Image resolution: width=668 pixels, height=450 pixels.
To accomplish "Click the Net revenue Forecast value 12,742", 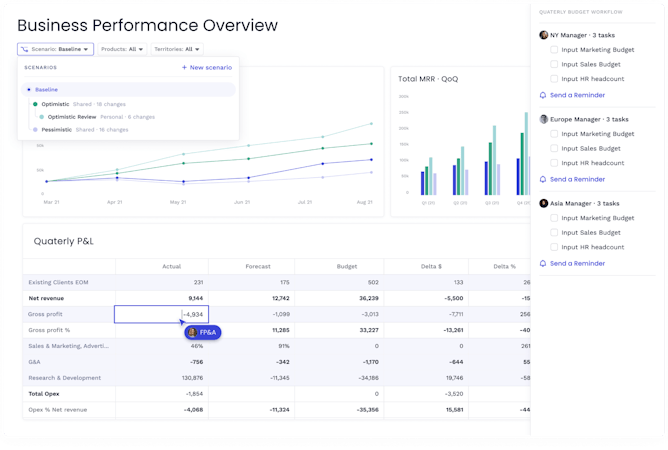I will (281, 298).
